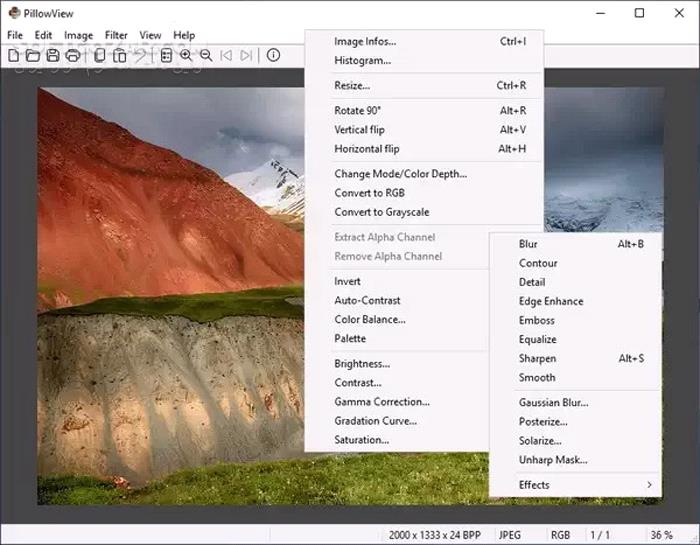The width and height of the screenshot is (700, 545).
Task: Click the Print toolbar icon
Action: [72, 56]
